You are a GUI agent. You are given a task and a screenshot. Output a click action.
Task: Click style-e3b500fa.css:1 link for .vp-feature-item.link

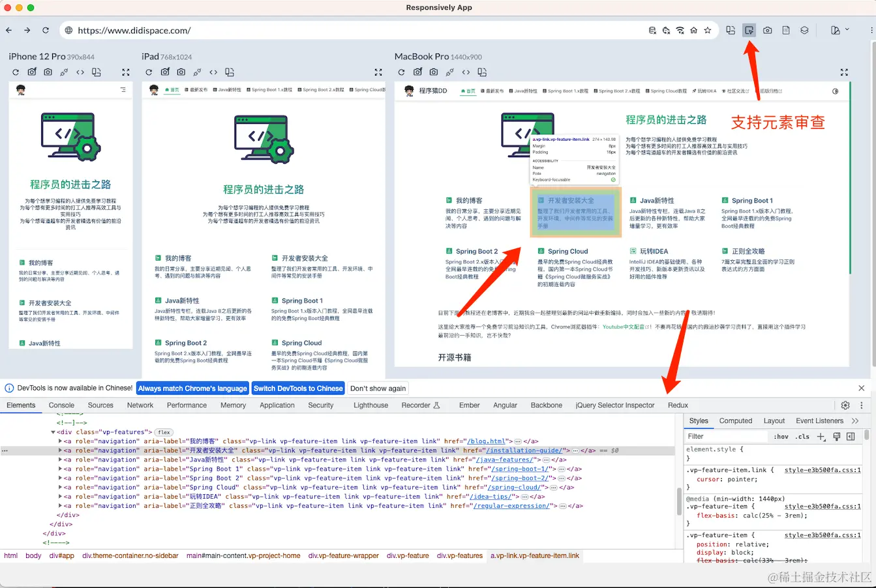[x=823, y=470]
